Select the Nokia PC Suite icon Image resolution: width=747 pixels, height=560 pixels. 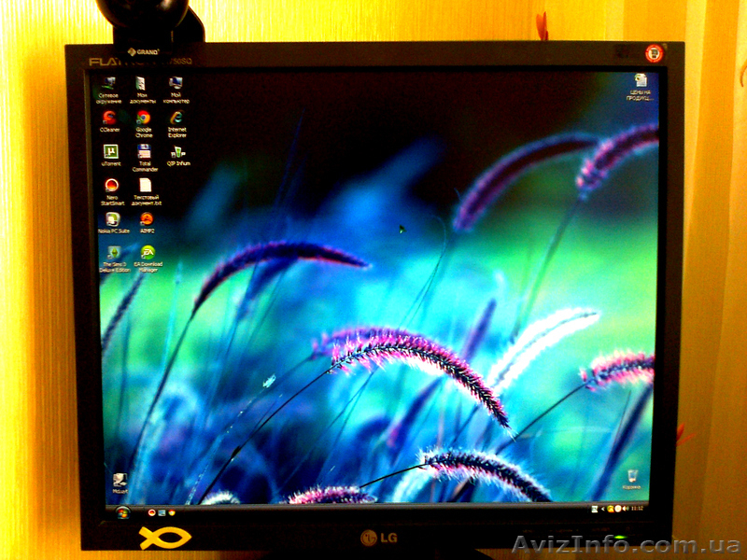click(x=113, y=219)
